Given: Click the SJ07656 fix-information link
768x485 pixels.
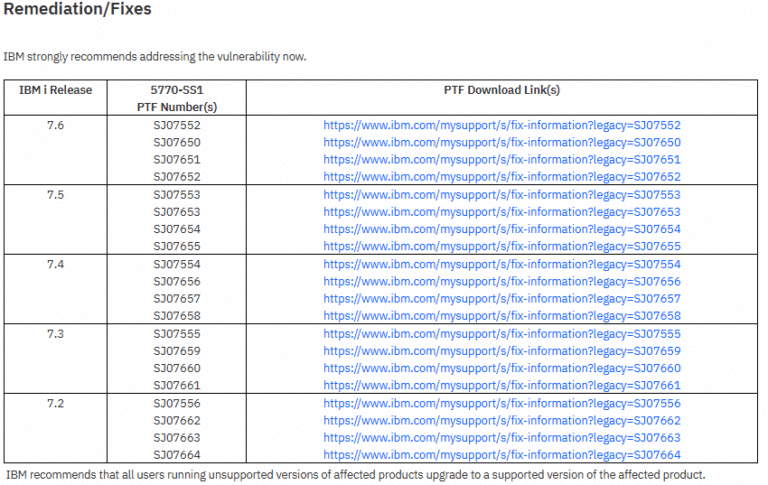Looking at the screenshot, I should click(502, 282).
